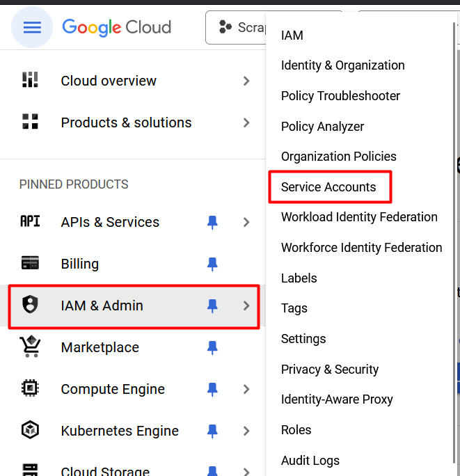The image size is (460, 476).
Task: Unpin Compute Engine from pinned products
Action: [x=212, y=390]
